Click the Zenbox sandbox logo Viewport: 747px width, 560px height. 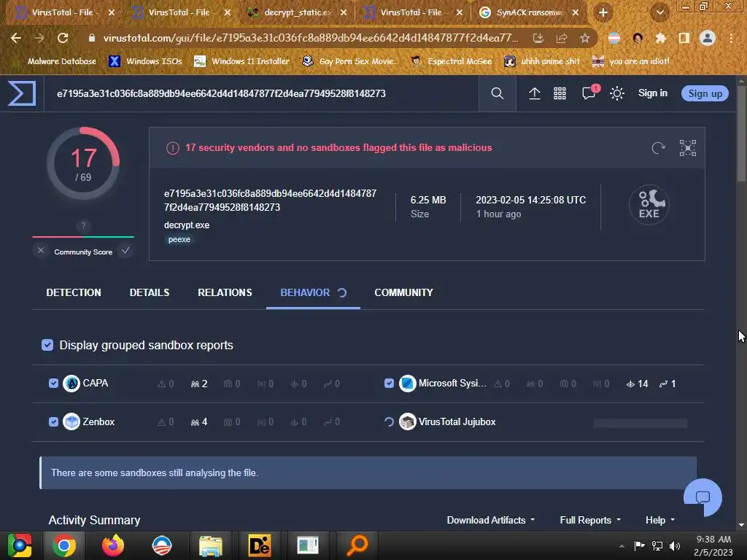point(71,421)
